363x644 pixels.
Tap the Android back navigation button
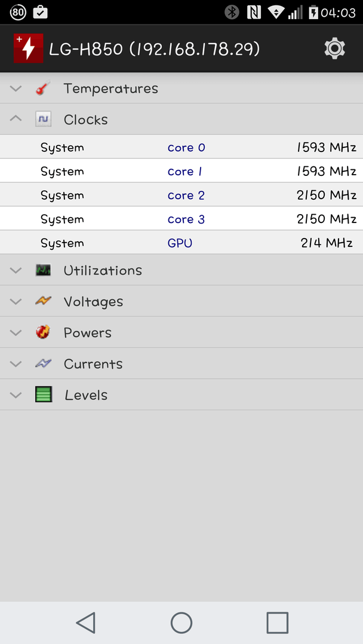coord(86,623)
